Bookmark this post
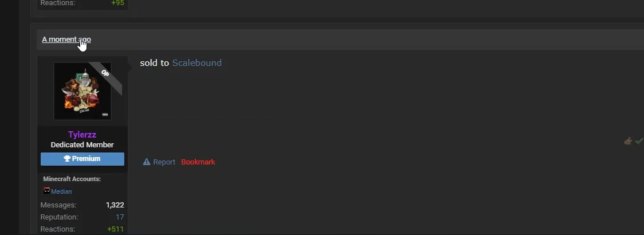This screenshot has width=644, height=235. pyautogui.click(x=198, y=162)
